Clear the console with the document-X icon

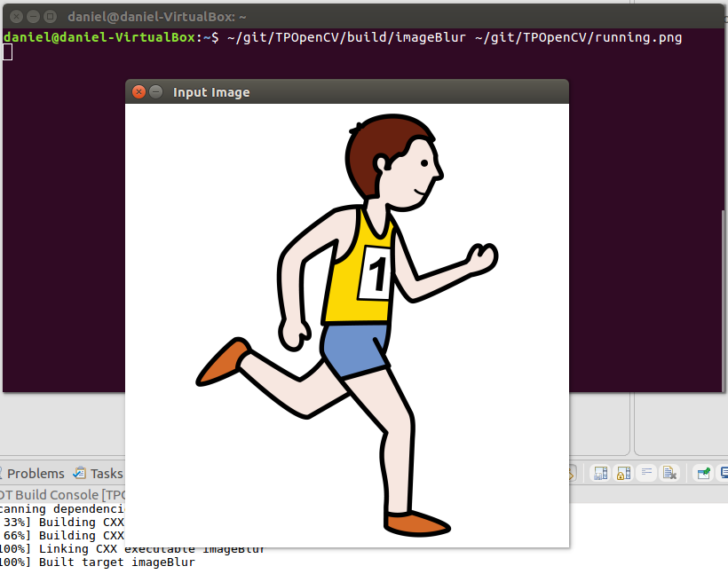point(669,473)
